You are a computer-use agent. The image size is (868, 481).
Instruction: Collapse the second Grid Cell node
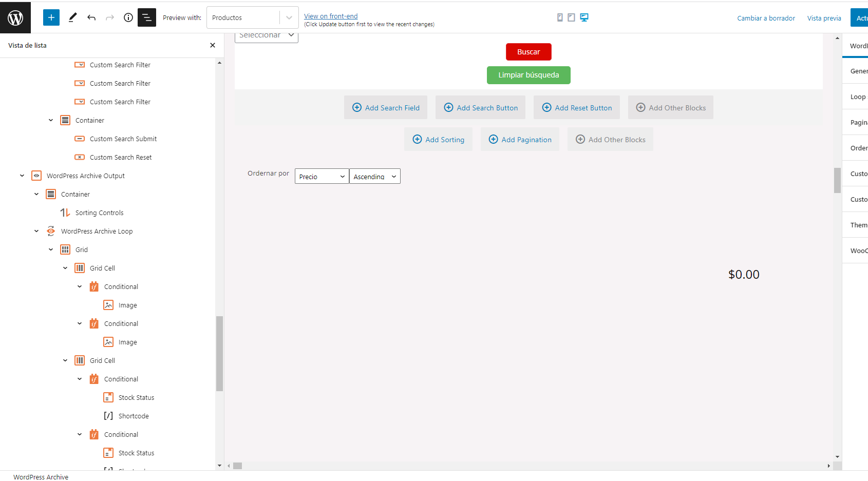tap(65, 360)
